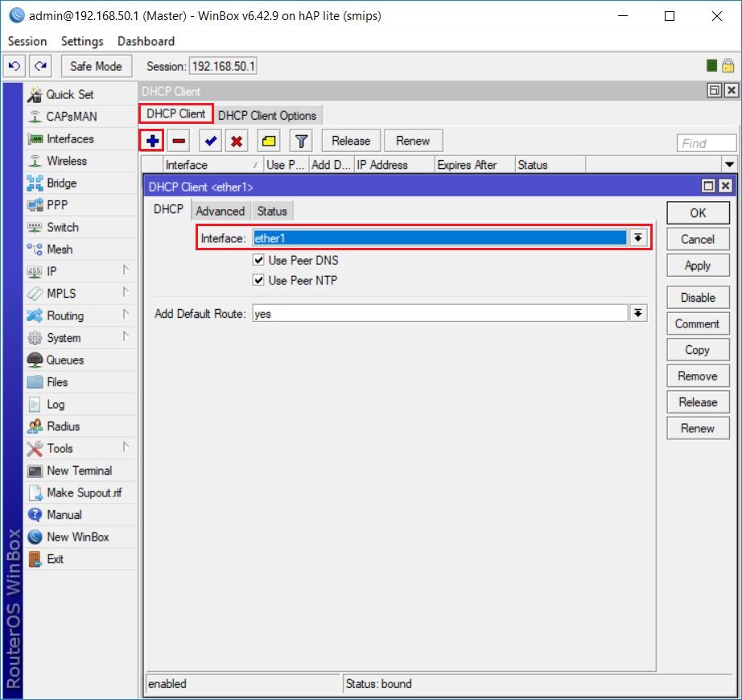Add comment with the yellow note icon
The width and height of the screenshot is (742, 700).
pyautogui.click(x=269, y=141)
